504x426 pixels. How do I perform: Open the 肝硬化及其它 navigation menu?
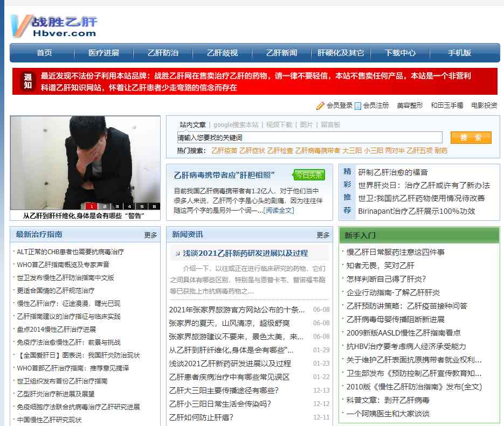point(339,53)
